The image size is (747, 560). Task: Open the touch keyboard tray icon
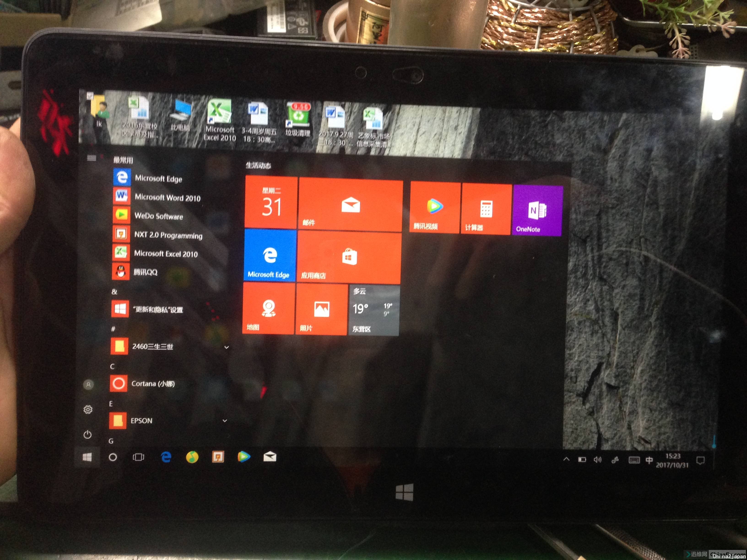[634, 460]
